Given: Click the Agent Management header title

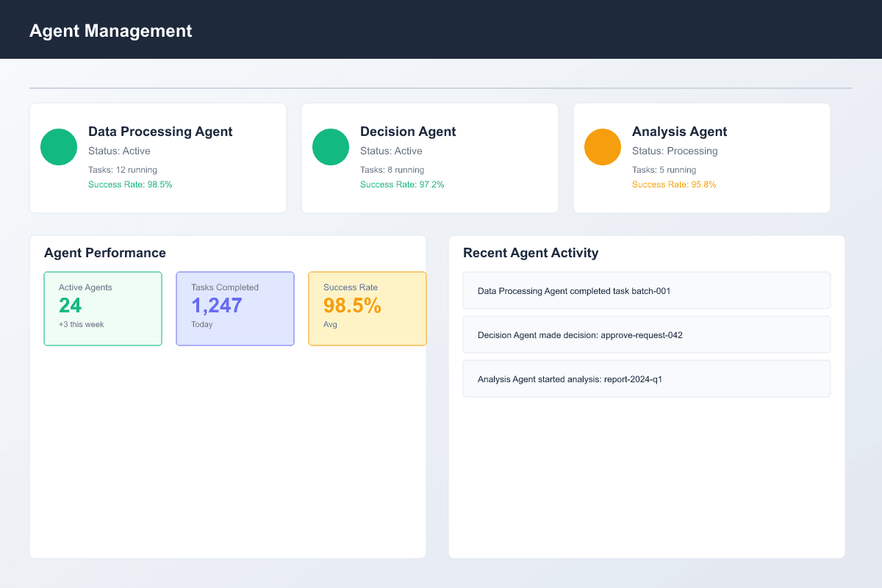Looking at the screenshot, I should [110, 31].
